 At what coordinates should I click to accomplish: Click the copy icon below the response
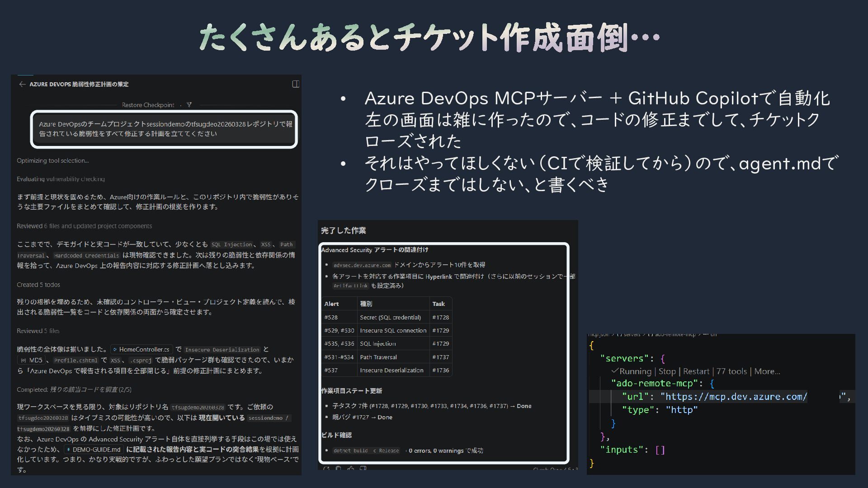(x=338, y=469)
